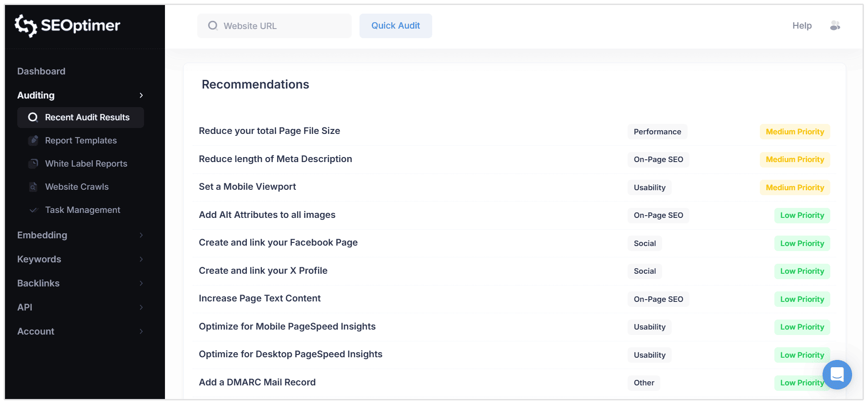Go to Dashboard in the sidebar
Viewport: 868px width, 404px height.
(41, 71)
